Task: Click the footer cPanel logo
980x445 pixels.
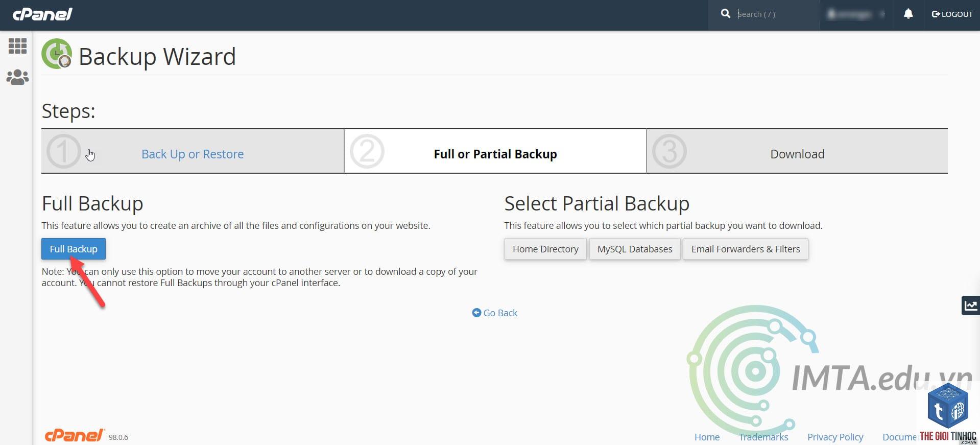Action: [75, 435]
